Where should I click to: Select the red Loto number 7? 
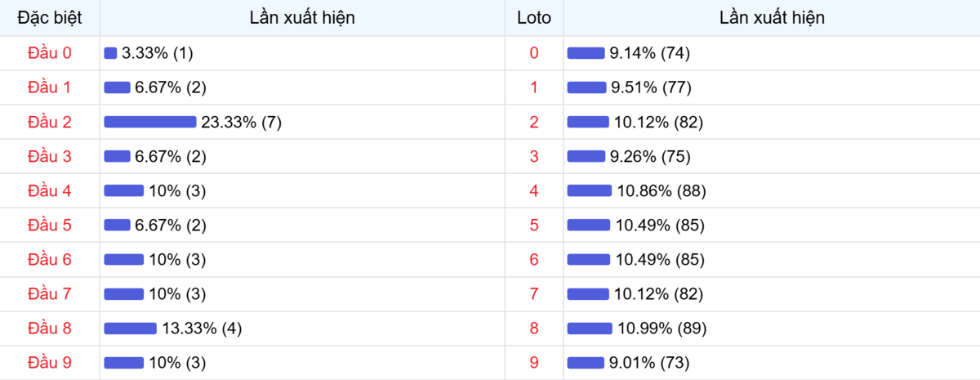click(534, 293)
